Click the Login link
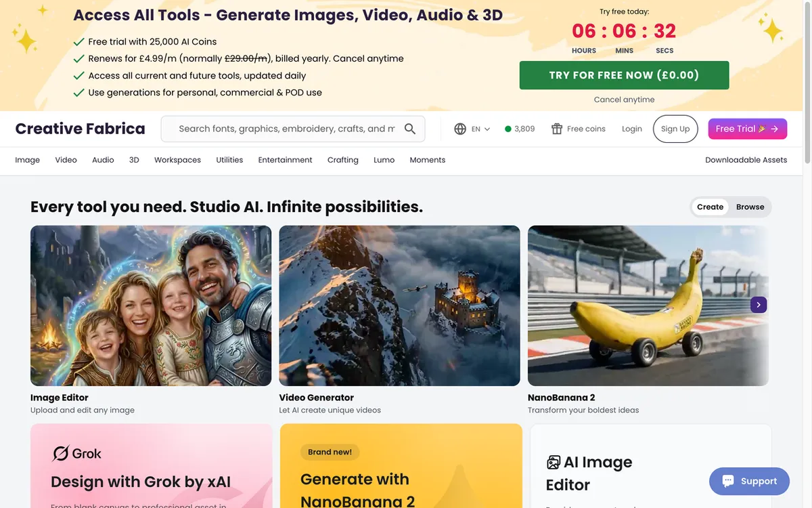 point(632,129)
